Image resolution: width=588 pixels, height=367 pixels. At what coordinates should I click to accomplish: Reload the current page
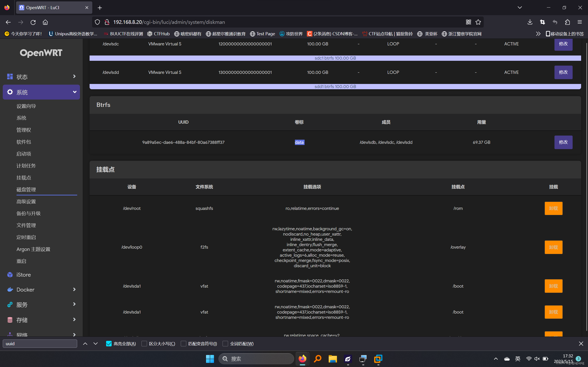pos(33,22)
